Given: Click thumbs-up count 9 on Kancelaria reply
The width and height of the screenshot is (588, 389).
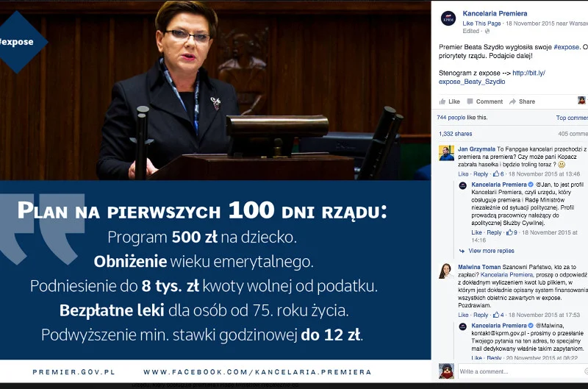Looking at the screenshot, I should point(512,232).
